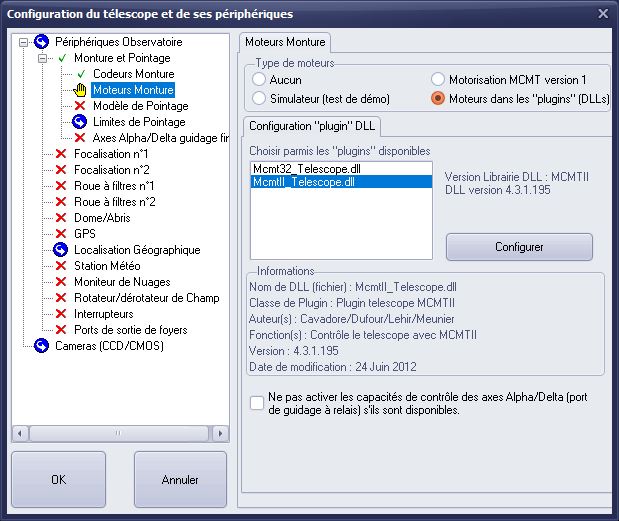Click the red X icon beside Dome/Abris
619x521 pixels.
click(62, 218)
